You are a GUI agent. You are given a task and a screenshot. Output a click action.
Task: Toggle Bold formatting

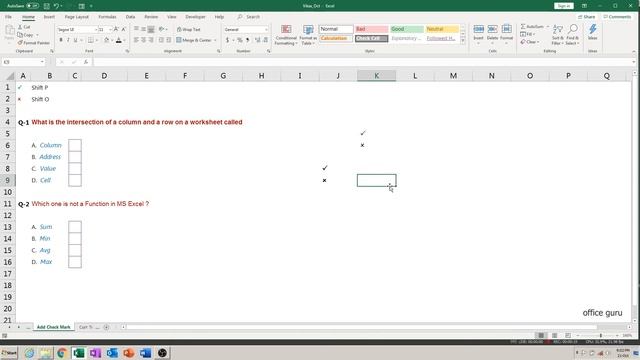pyautogui.click(x=61, y=40)
